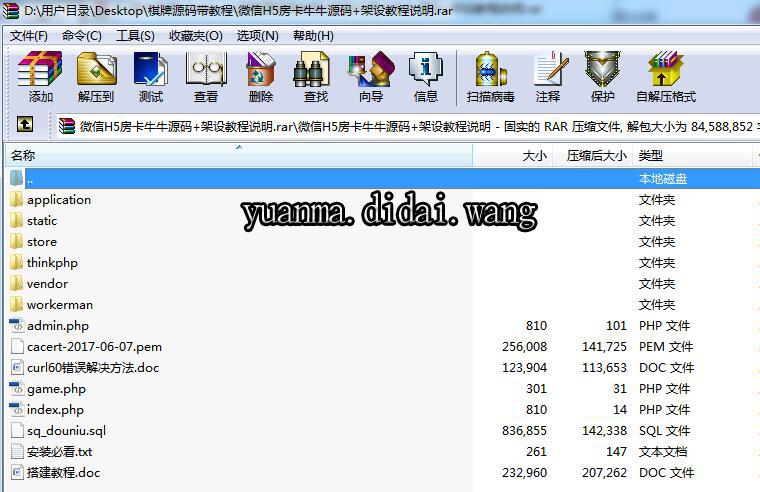Click the 搭建教程.doc document icon
The image size is (760, 492).
coord(17,472)
